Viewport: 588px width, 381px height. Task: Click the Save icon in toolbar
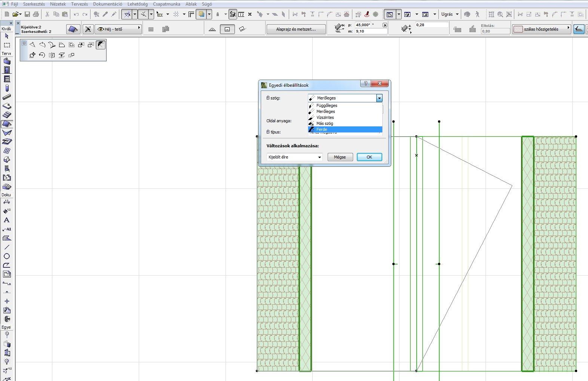(x=27, y=14)
